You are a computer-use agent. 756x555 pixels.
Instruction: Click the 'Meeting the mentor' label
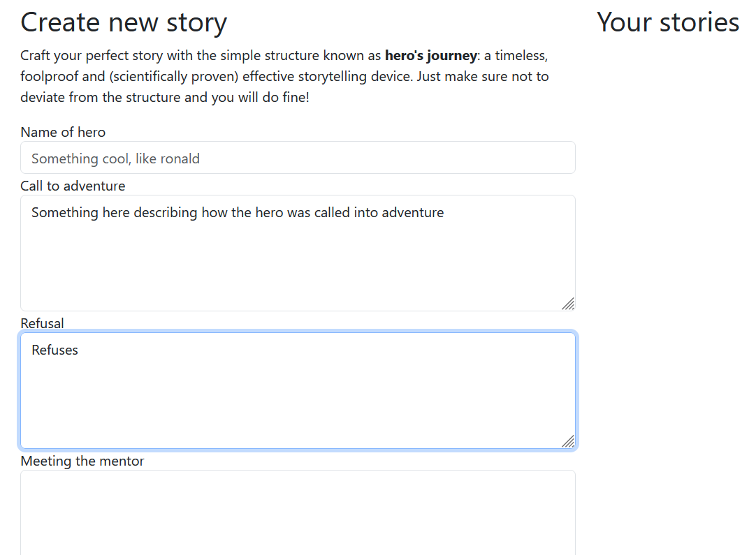click(x=82, y=461)
